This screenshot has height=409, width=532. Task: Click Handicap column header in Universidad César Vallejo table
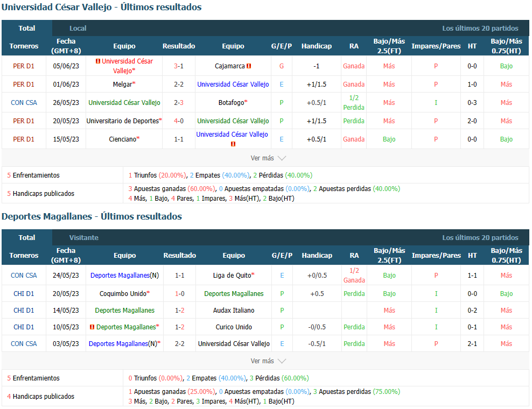[317, 46]
